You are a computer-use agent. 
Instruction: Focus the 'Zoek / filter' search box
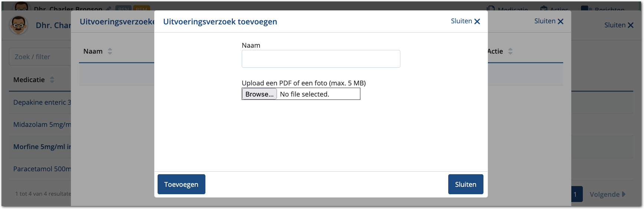40,57
